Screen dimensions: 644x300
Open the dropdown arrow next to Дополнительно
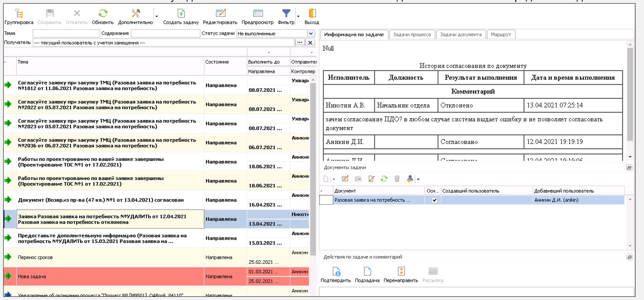coord(157,16)
